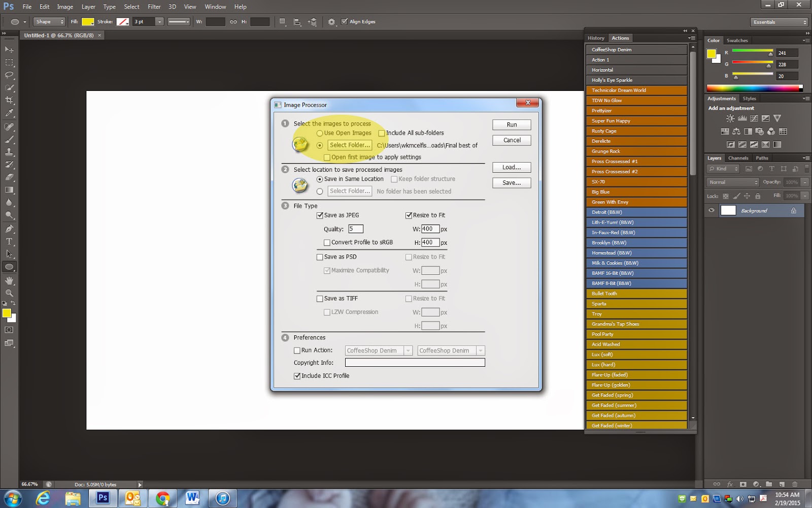
Task: Select the Rectangular Marquee tool
Action: 9,62
